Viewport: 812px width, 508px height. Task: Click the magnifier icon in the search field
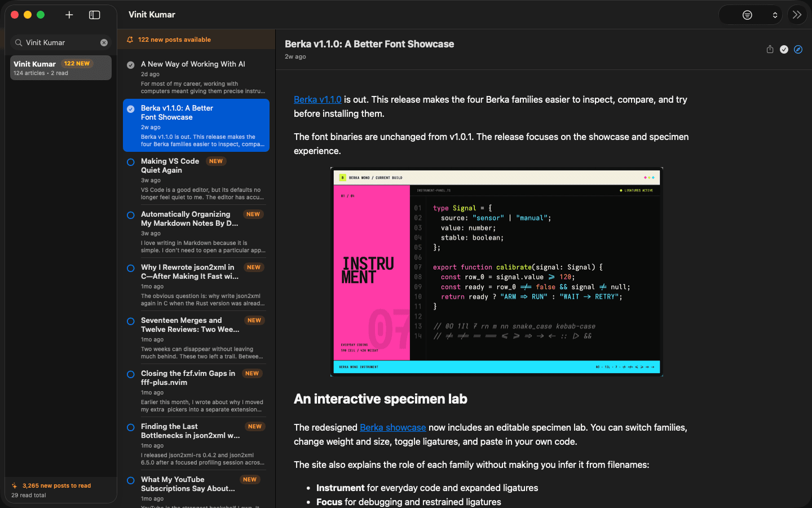coord(19,42)
